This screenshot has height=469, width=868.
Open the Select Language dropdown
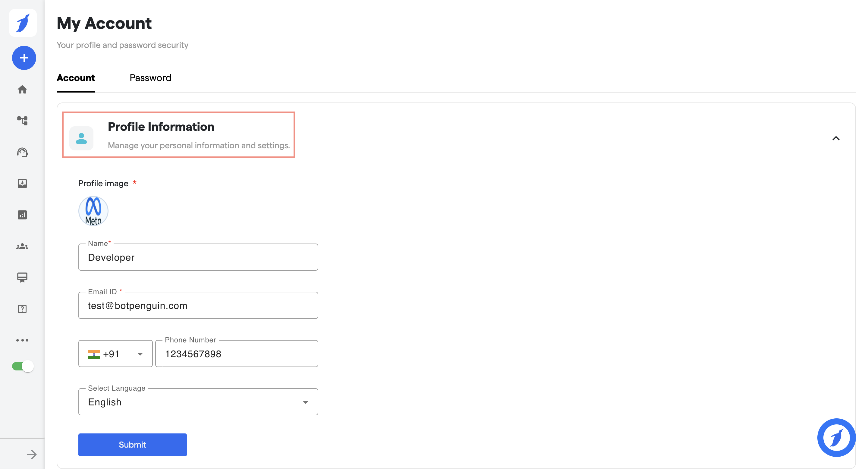[x=198, y=402]
